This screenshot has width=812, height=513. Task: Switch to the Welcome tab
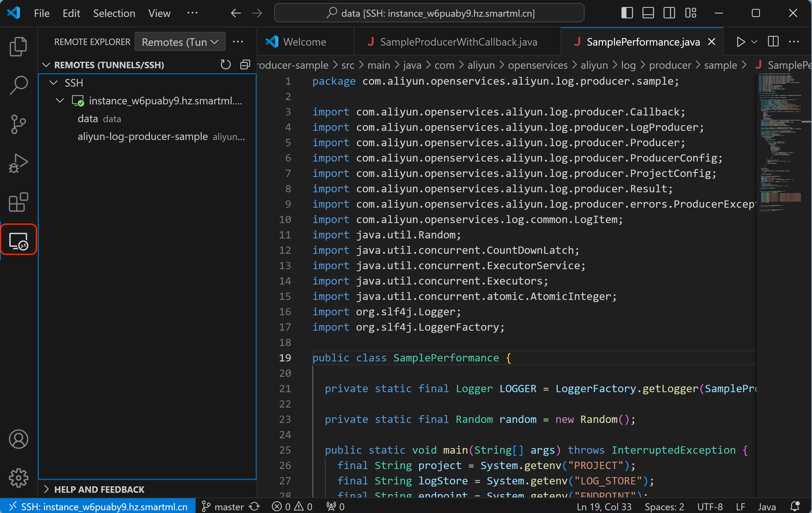click(x=305, y=42)
